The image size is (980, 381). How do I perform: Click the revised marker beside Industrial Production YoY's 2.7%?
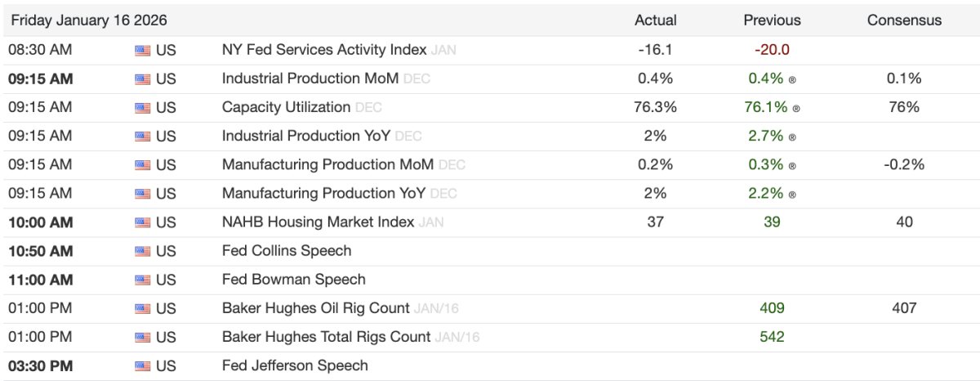tap(791, 137)
